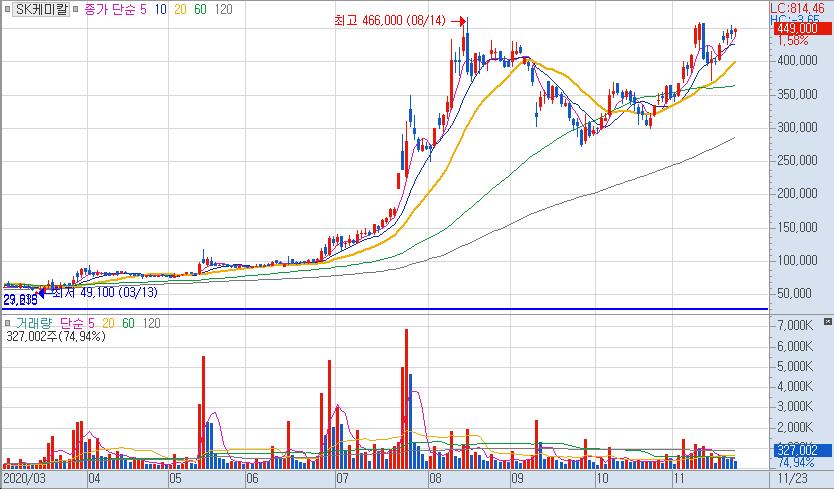Click the price chart green 60 MA label
Screen dimensions: 834x489
(200, 10)
